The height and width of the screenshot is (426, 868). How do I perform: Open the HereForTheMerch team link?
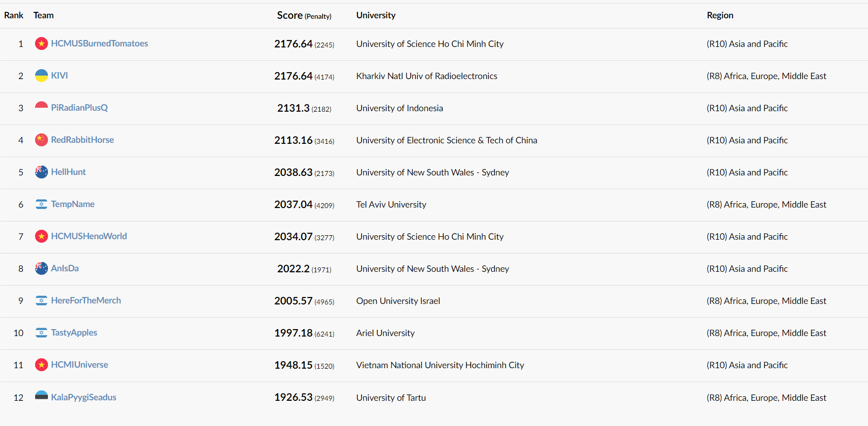[86, 300]
